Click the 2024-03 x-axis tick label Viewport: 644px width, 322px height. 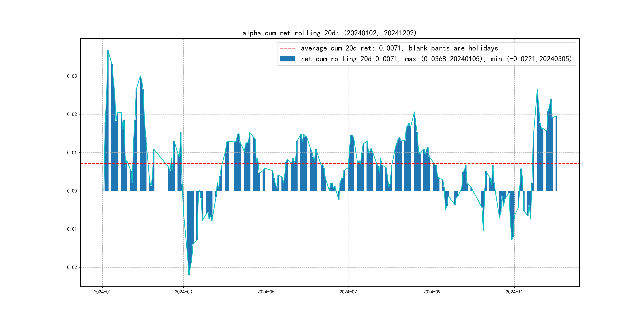[183, 292]
